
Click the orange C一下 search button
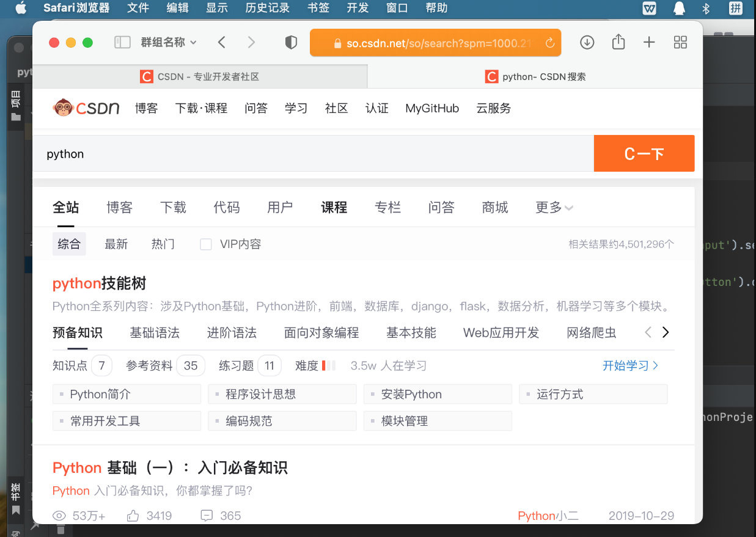(x=644, y=153)
